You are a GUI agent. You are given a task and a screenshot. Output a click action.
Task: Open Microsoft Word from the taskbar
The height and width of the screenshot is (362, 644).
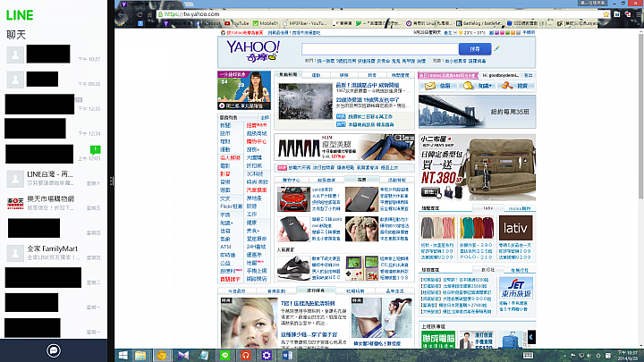287,356
